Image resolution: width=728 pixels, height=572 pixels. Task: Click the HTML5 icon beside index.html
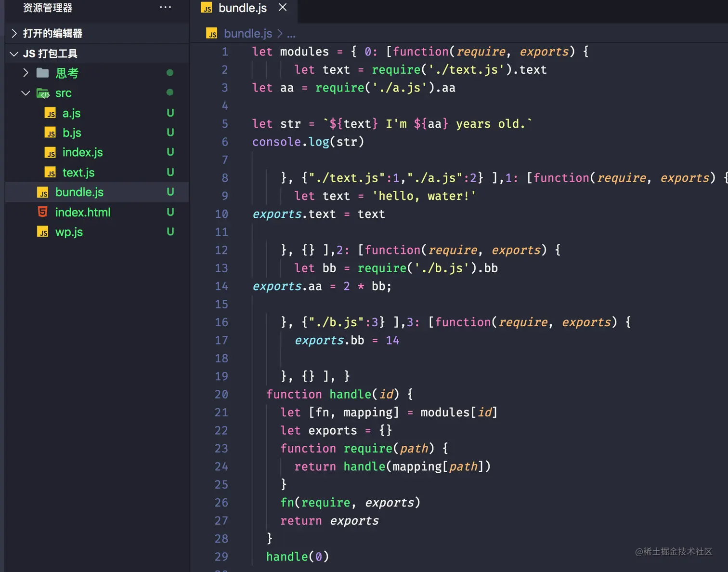(43, 212)
